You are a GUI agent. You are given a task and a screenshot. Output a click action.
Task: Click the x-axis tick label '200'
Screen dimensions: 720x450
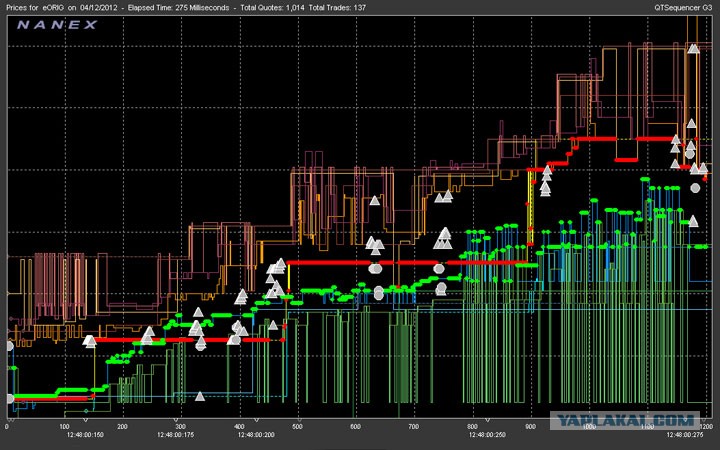122,427
